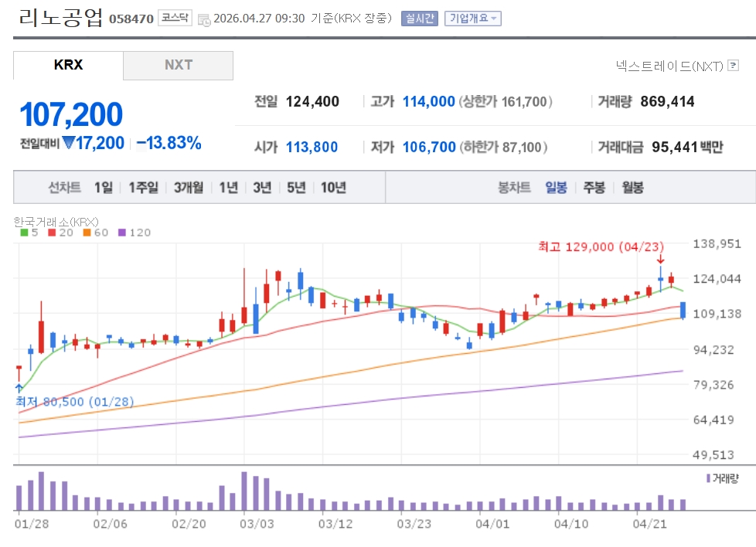The width and height of the screenshot is (756, 547).
Task: Switch to 월봉 monthly candle chart
Action: coord(632,187)
